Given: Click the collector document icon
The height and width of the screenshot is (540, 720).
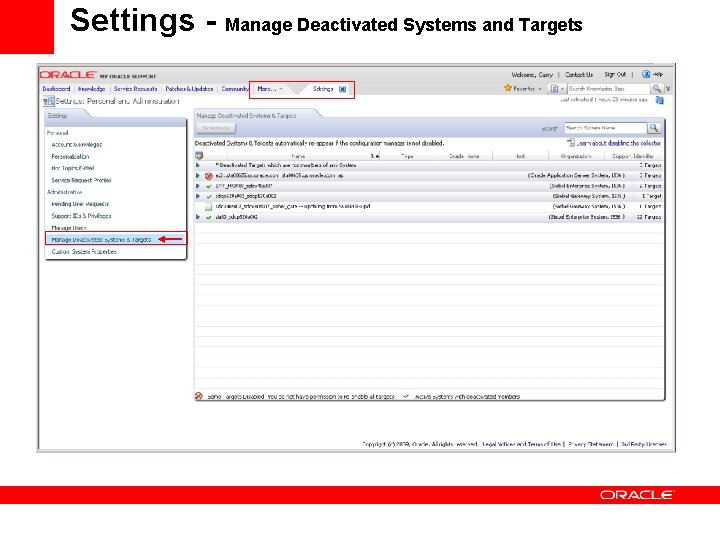Looking at the screenshot, I should point(571,143).
